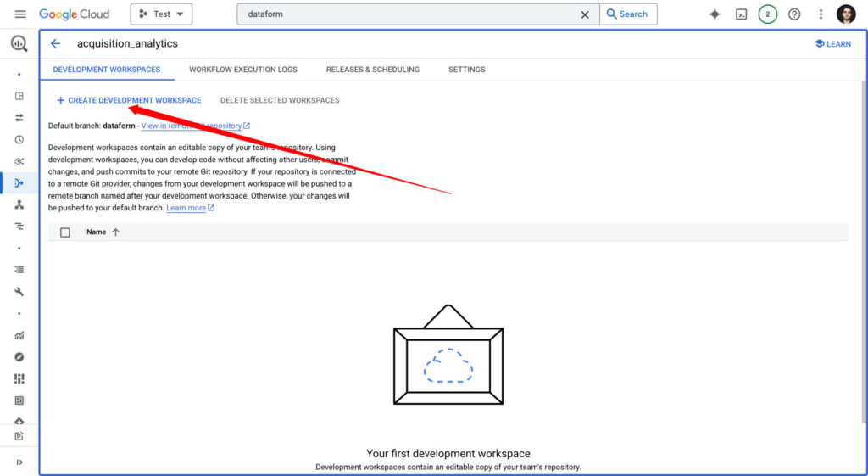Open Gemini AI sparkle assistant

tap(715, 14)
